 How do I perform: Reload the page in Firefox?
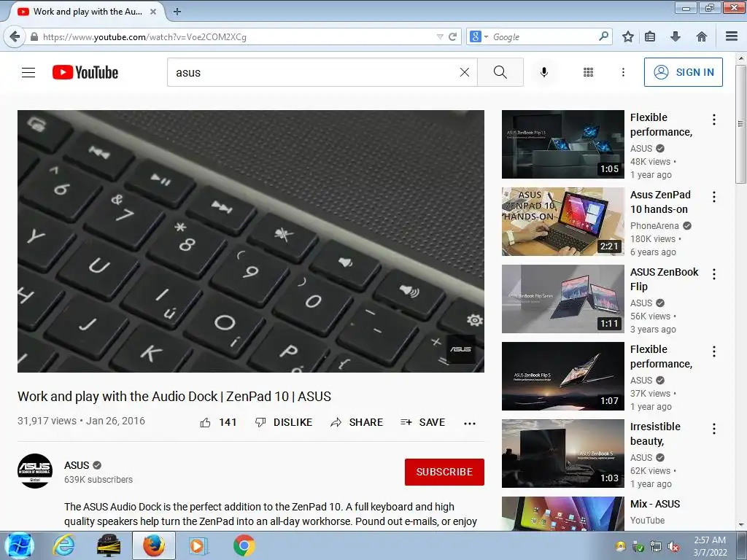click(x=452, y=36)
